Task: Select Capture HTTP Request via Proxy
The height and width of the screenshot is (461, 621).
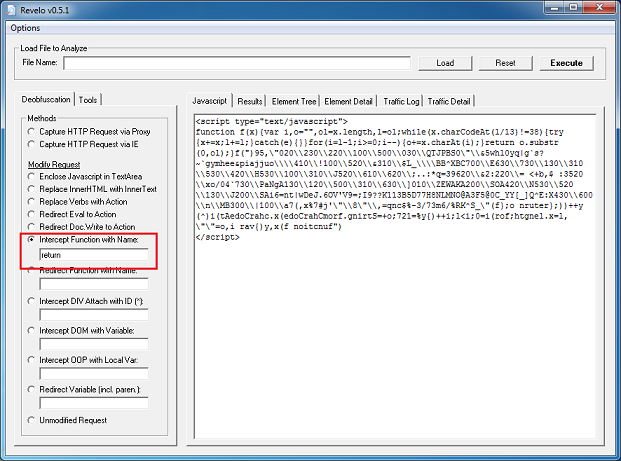Action: click(32, 132)
